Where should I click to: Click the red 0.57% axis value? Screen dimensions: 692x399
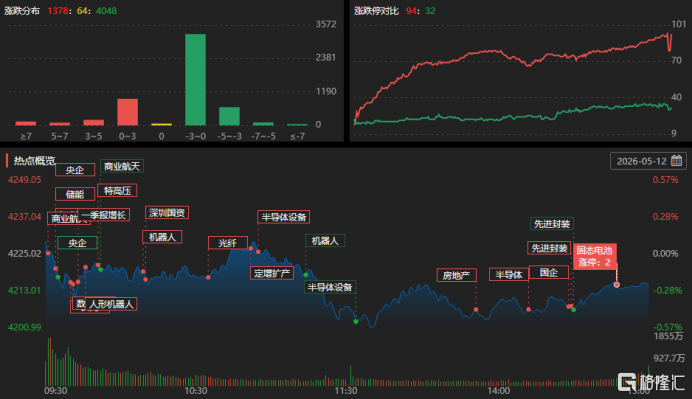(x=666, y=180)
